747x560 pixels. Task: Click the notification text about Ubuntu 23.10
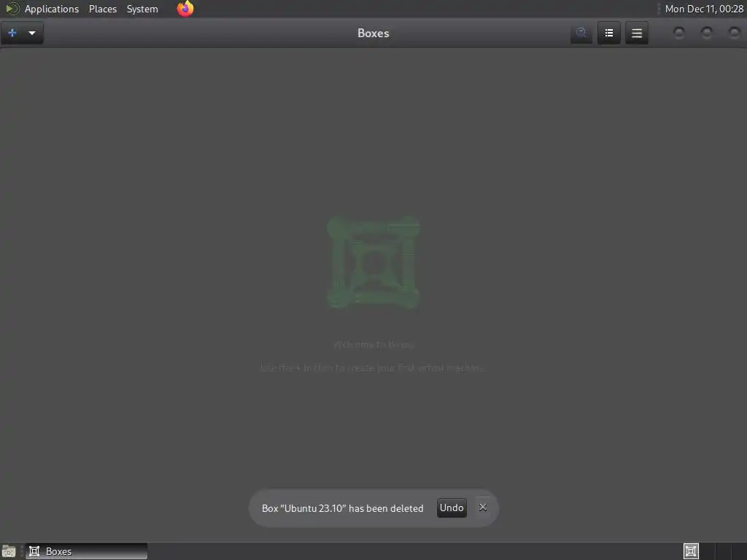click(343, 508)
